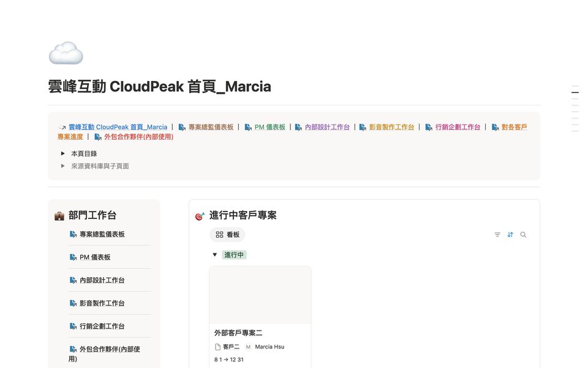
Task: Collapse the 進行中 group triangle
Action: tap(215, 255)
